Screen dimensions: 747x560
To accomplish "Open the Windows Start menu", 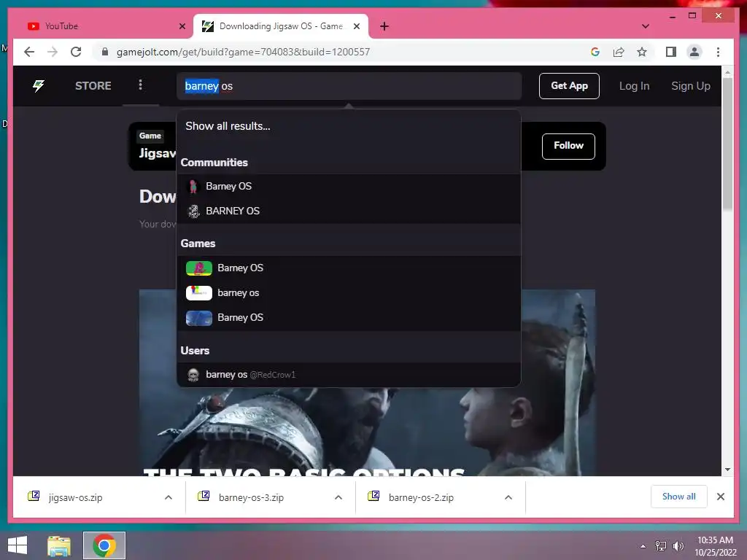I will (18, 545).
